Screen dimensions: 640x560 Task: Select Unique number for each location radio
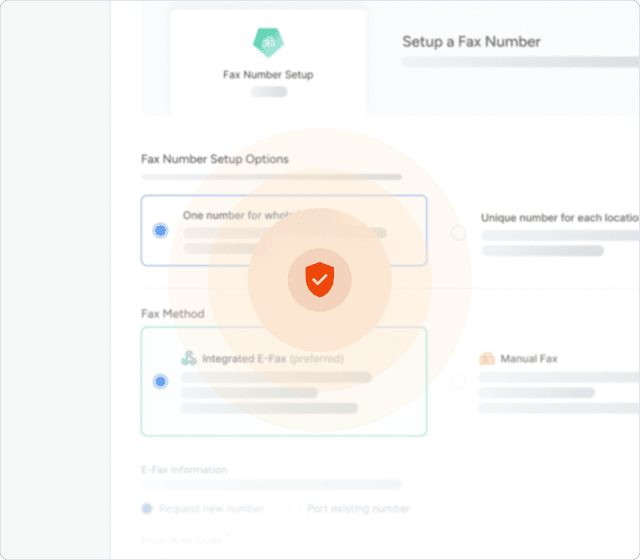tap(458, 233)
